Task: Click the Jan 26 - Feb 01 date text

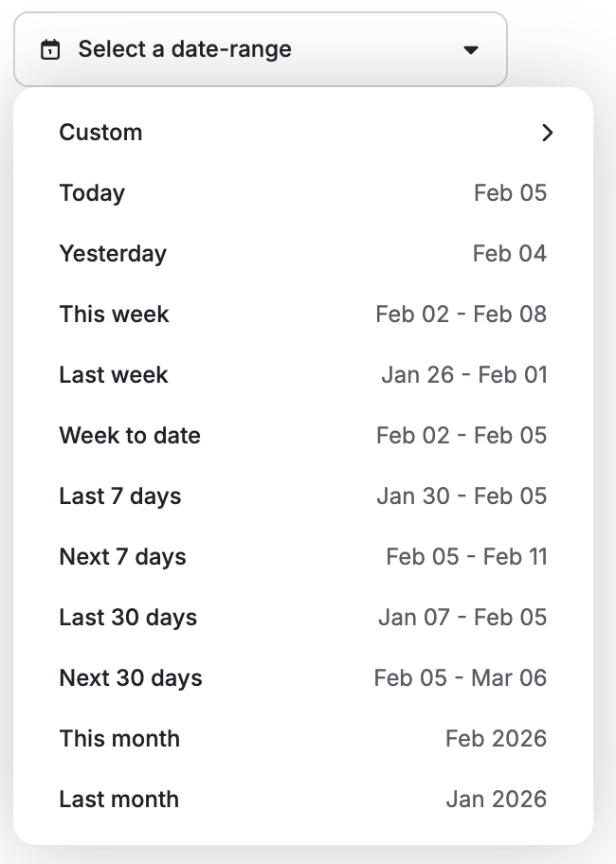Action: click(x=463, y=375)
